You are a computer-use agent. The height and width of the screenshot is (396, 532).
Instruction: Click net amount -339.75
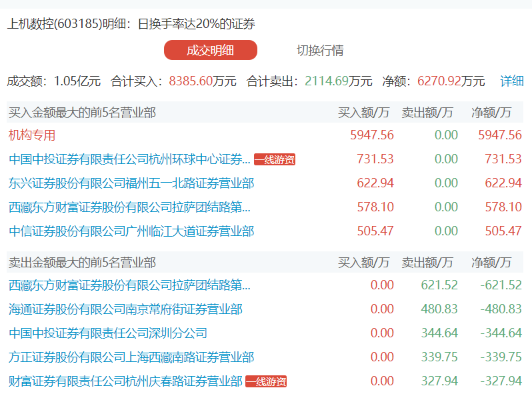(501, 357)
